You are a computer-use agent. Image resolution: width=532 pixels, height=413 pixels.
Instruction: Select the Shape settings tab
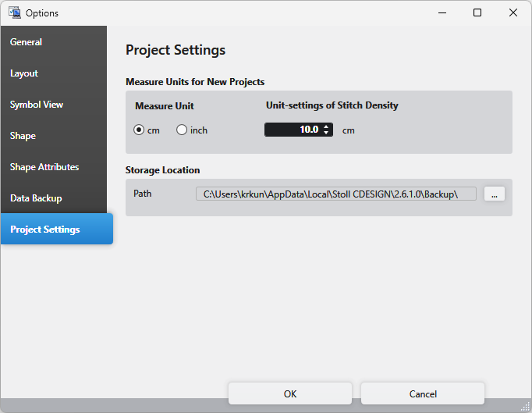(x=23, y=136)
